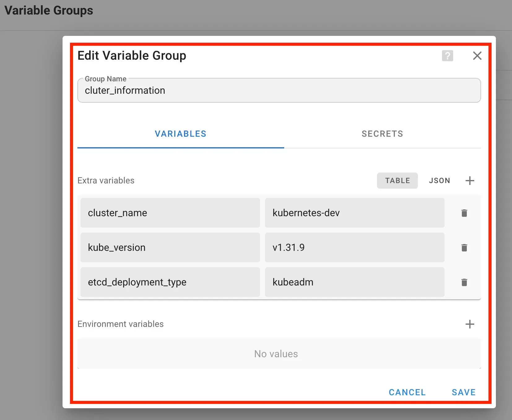The height and width of the screenshot is (420, 512).
Task: Delete the cluster_name variable with trash icon
Action: coord(464,213)
